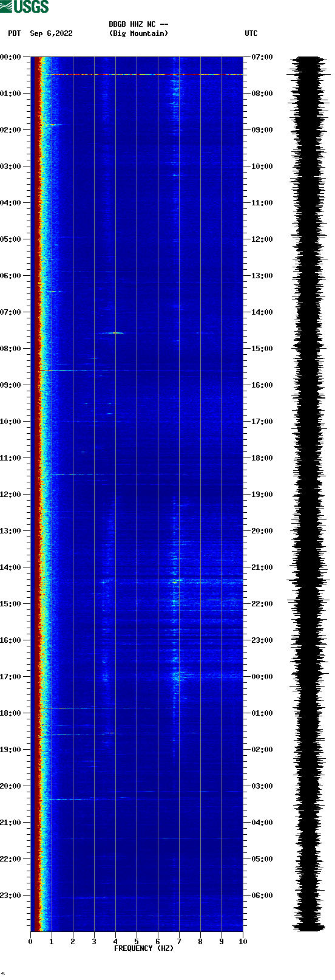The width and height of the screenshot is (335, 980).
Task: Click the 'PDT' timezone label
Action: coord(15,33)
